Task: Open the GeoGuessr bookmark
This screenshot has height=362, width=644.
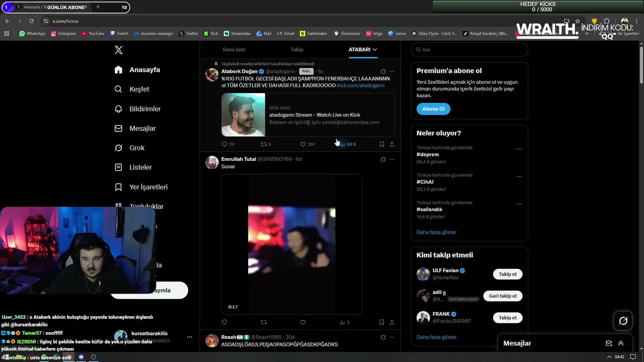Action: [347, 34]
